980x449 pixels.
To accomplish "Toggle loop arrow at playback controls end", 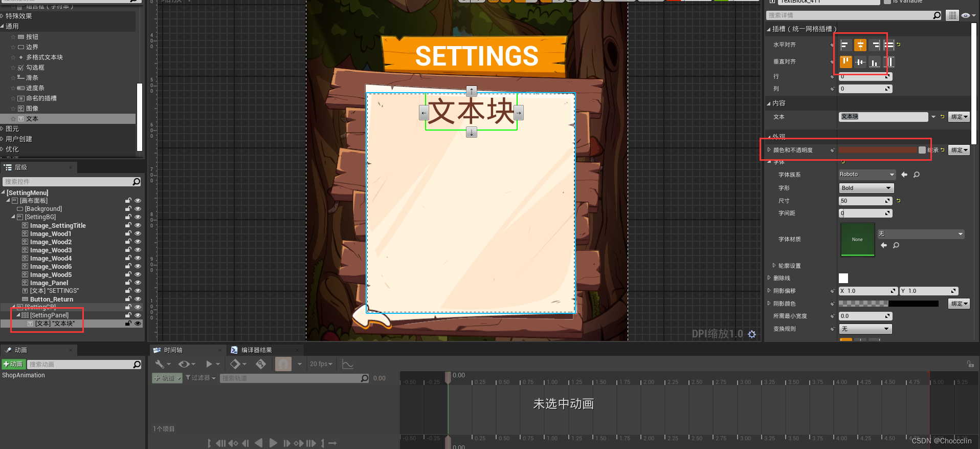I will tap(332, 443).
